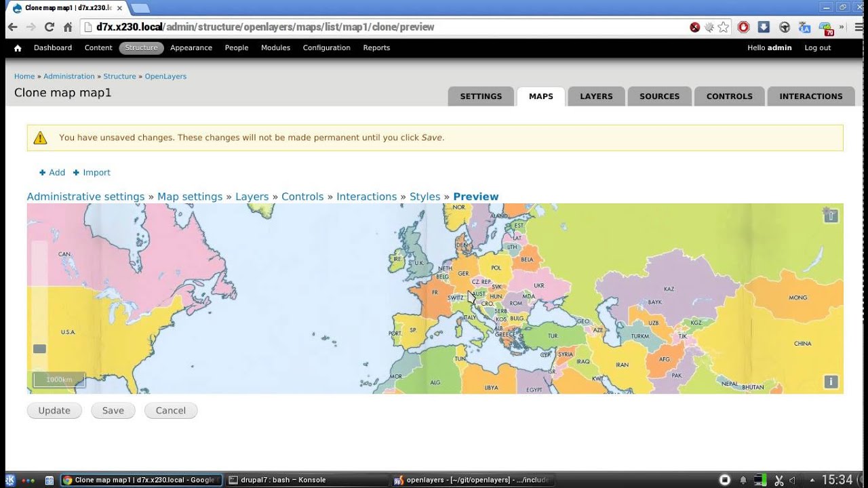868x488 pixels.
Task: Switch to Konsole window in taskbar
Action: (x=307, y=480)
